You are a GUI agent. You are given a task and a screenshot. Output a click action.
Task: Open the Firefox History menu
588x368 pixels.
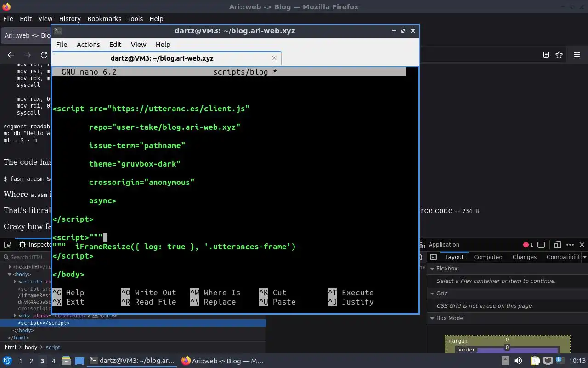click(x=70, y=19)
